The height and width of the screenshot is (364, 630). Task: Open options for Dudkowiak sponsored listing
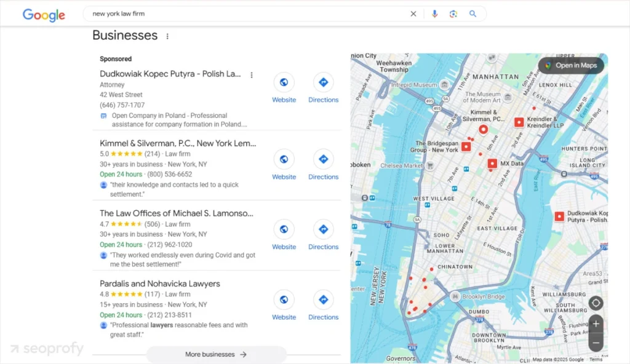pos(252,75)
